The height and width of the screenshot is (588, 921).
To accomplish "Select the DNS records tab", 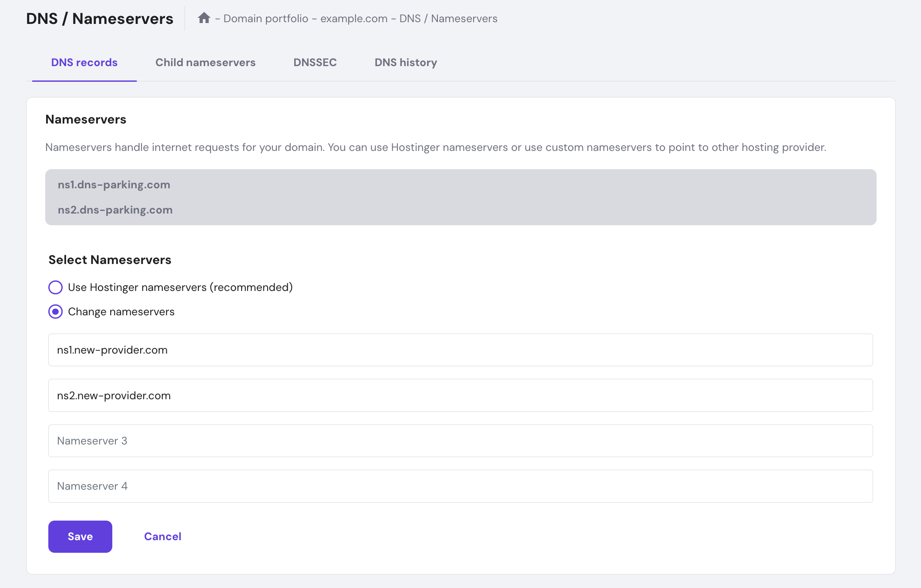I will [x=84, y=62].
